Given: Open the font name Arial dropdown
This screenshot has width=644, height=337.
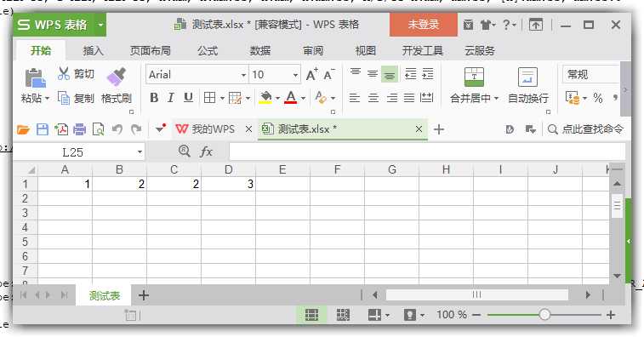Looking at the screenshot, I should click(x=243, y=75).
